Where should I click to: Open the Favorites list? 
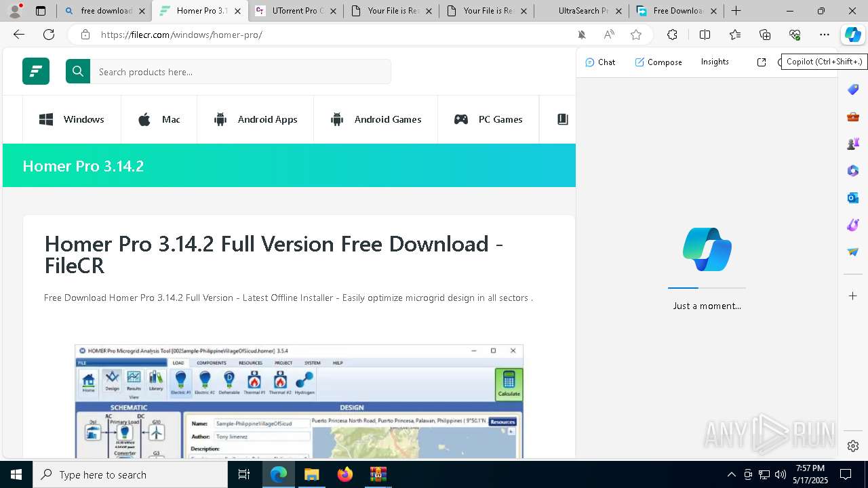pyautogui.click(x=735, y=35)
